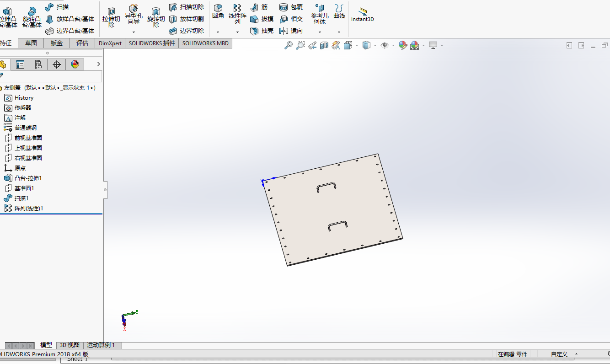Open the 异型孔向导 hole wizard

pyautogui.click(x=134, y=15)
